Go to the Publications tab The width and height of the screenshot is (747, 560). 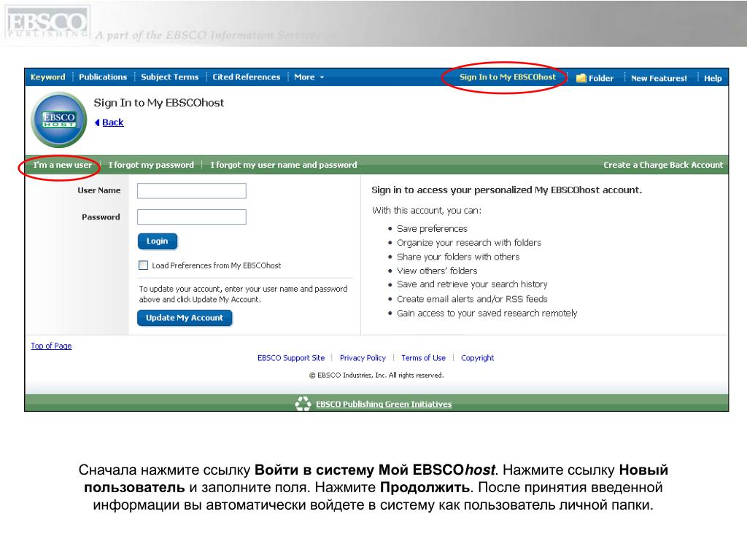(103, 77)
